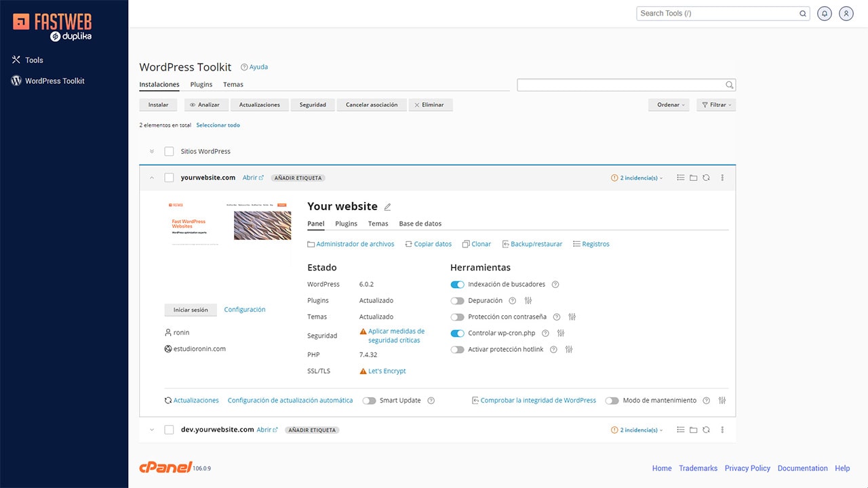This screenshot has width=868, height=488.
Task: Enable Modo de mantenimiento switch
Action: [612, 401]
